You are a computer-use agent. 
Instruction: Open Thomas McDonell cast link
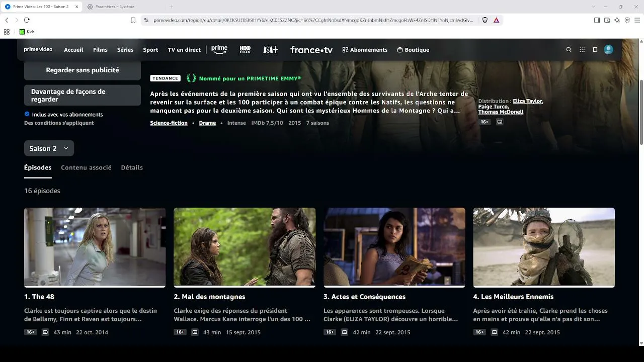(501, 112)
